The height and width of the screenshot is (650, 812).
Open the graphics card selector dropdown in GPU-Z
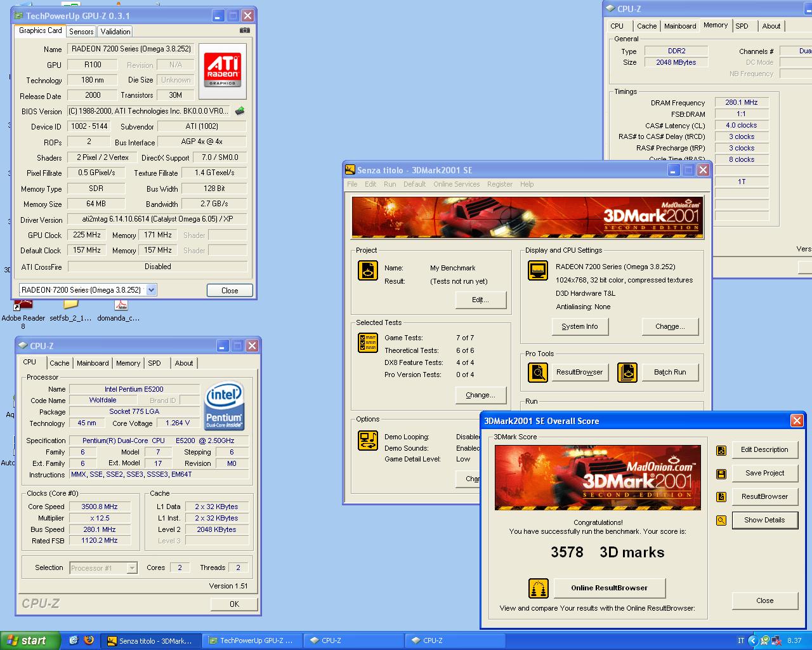[x=151, y=290]
